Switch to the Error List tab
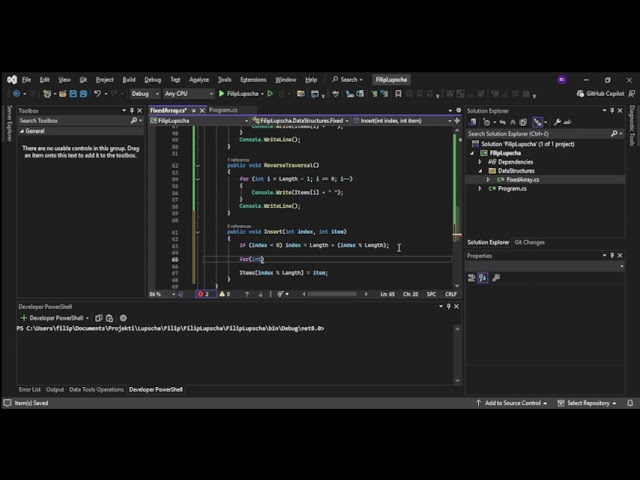The width and height of the screenshot is (640, 480). 29,389
